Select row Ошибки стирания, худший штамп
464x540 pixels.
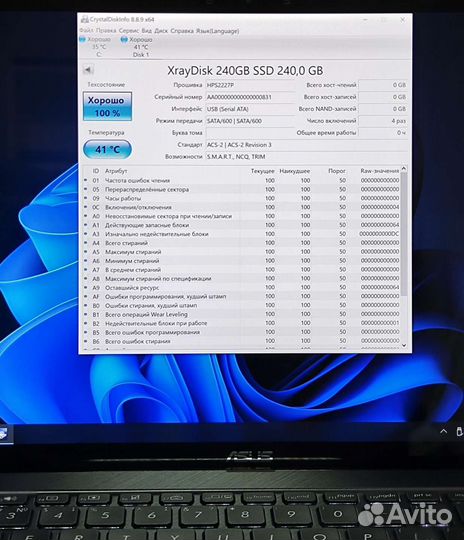(x=241, y=305)
